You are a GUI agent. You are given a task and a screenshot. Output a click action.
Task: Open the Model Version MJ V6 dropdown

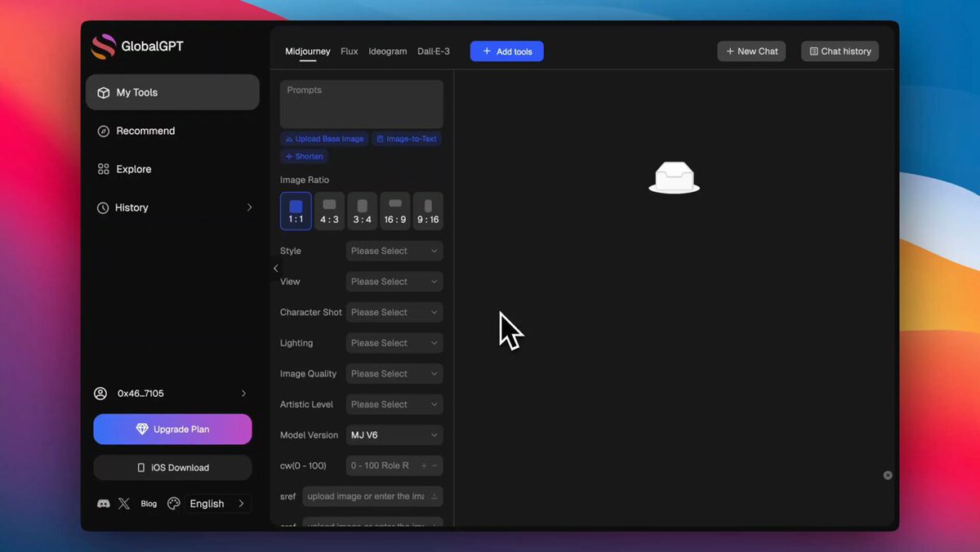pos(394,435)
